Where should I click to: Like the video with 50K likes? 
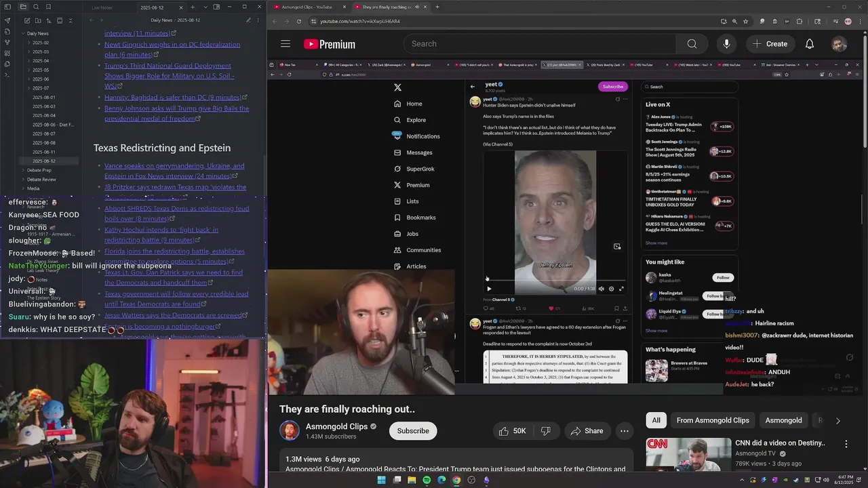tap(513, 431)
